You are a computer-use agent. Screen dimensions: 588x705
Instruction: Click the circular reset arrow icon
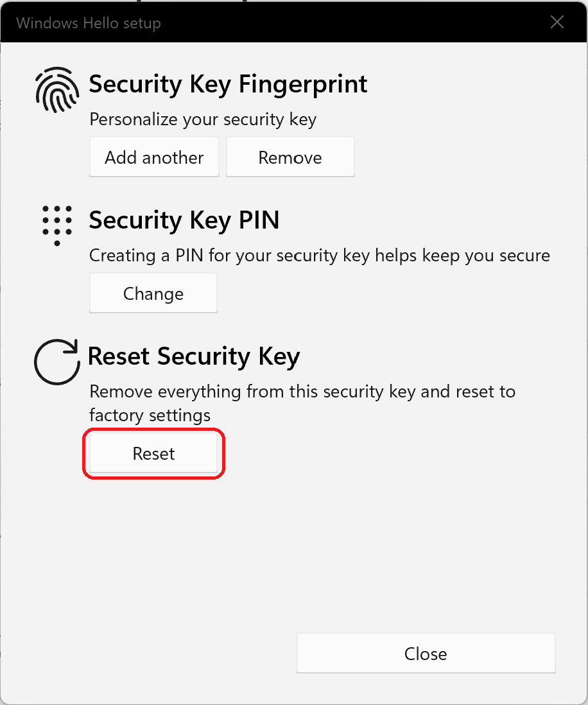tap(57, 361)
